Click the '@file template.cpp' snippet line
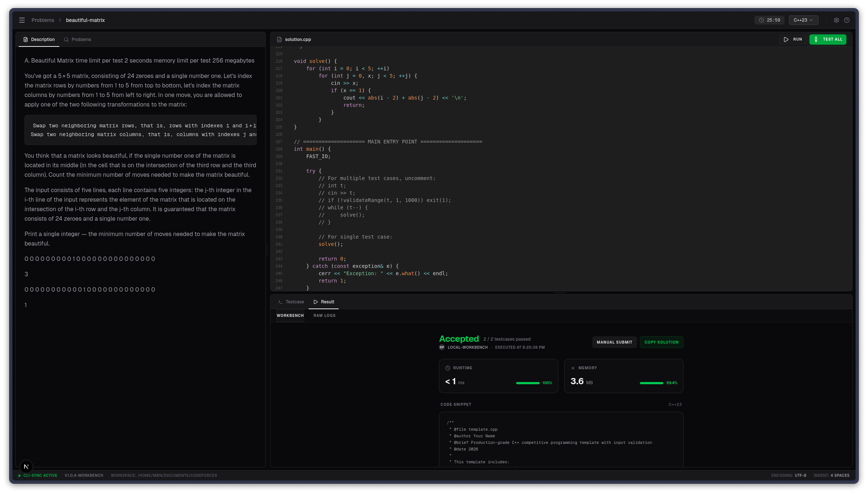This screenshot has height=494, width=868. 476,430
